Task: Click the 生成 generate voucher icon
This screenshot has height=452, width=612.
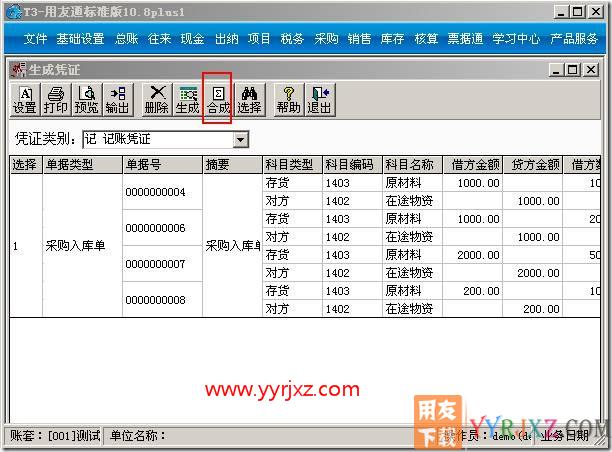Action: 187,100
